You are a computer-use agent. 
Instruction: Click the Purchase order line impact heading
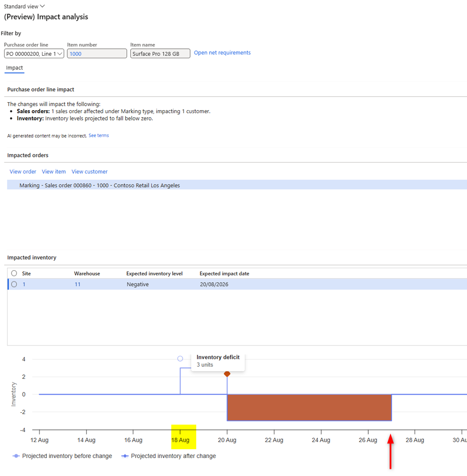tap(41, 90)
